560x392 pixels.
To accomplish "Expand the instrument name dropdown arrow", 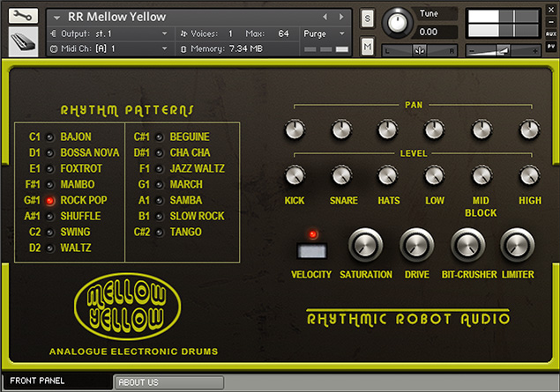I will 56,17.
